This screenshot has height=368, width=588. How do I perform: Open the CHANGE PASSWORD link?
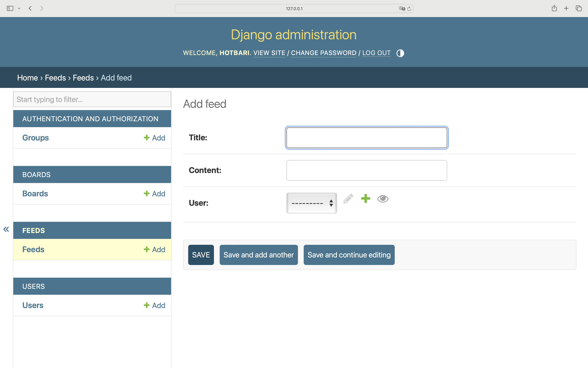pyautogui.click(x=324, y=53)
